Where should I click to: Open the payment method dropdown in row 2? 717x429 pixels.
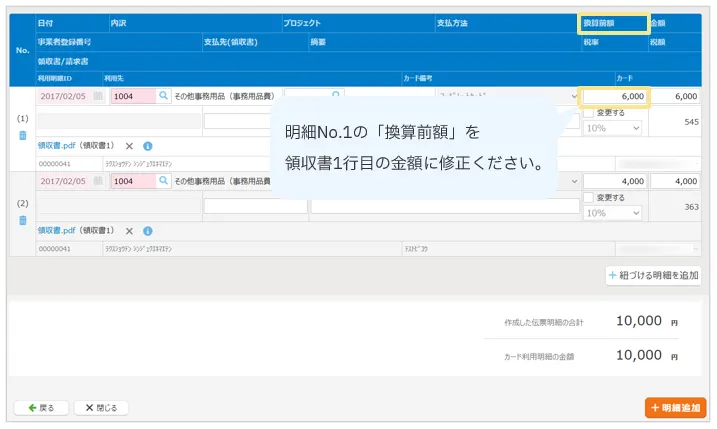574,182
